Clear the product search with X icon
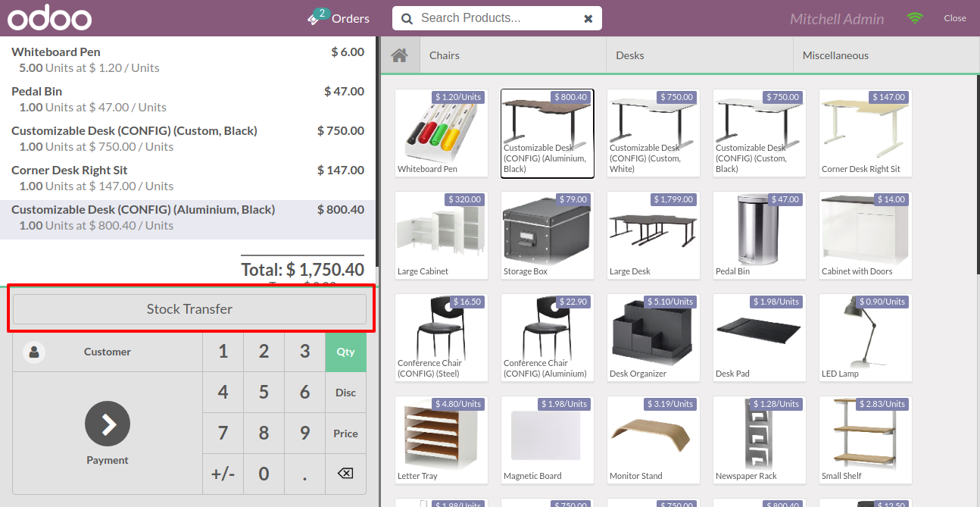 pos(588,18)
